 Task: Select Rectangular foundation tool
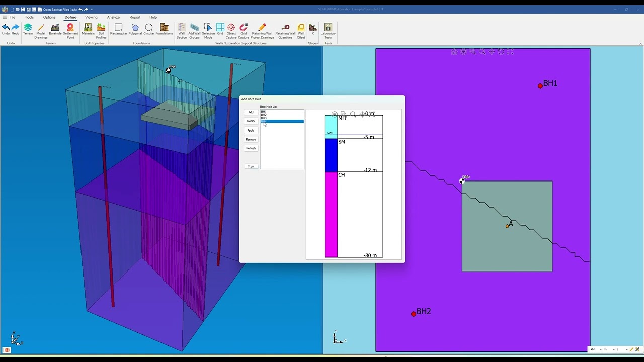point(118,30)
